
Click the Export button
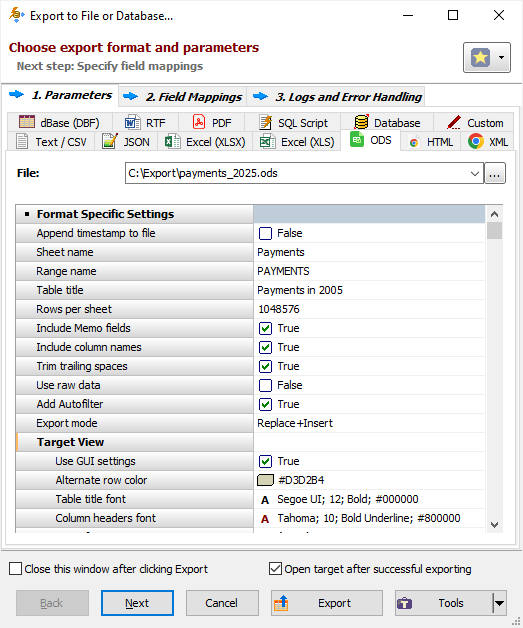coord(327,603)
